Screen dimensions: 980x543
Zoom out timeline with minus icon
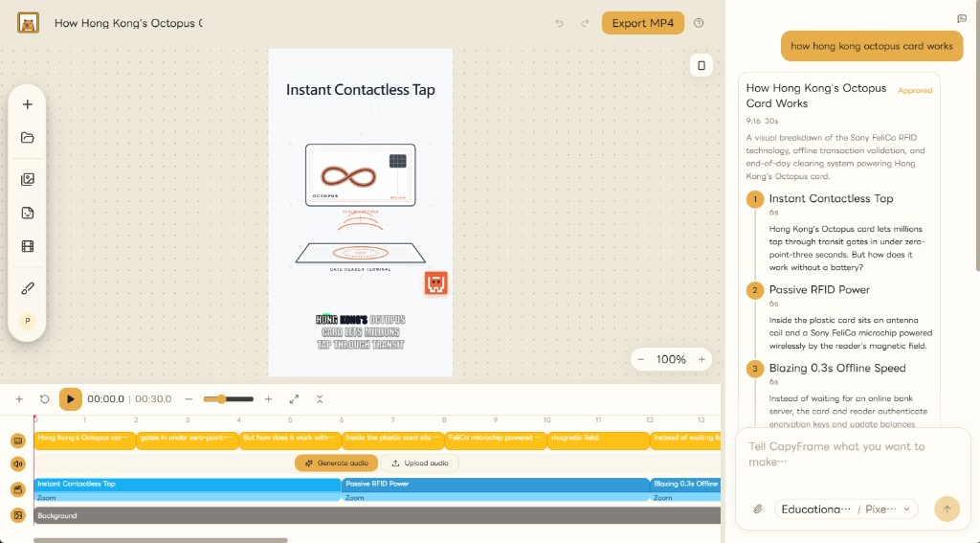pos(189,399)
